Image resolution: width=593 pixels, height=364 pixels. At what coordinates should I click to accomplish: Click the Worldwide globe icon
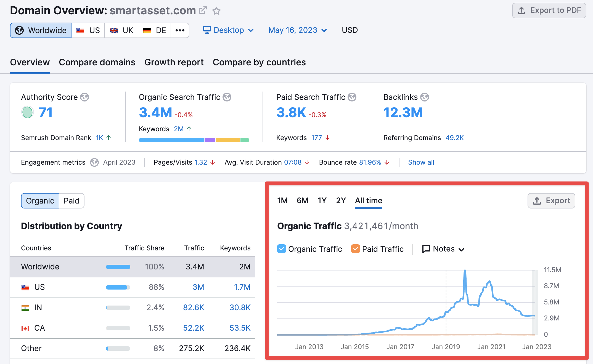pyautogui.click(x=19, y=30)
